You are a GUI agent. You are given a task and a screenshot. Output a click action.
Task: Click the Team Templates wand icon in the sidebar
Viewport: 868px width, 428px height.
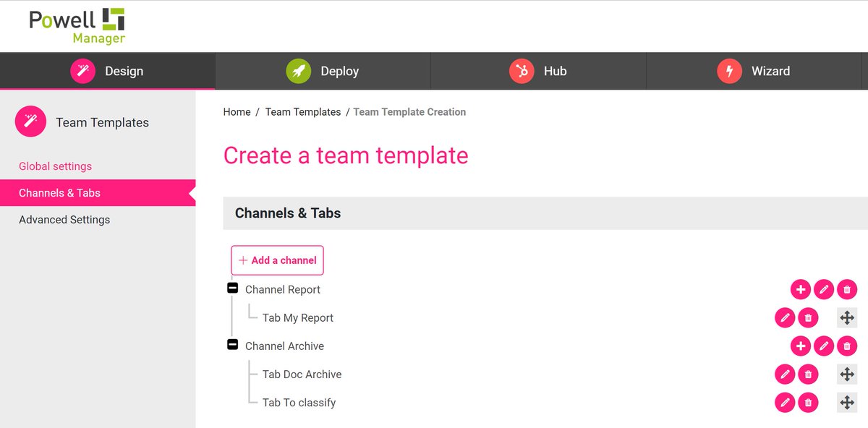click(x=30, y=121)
